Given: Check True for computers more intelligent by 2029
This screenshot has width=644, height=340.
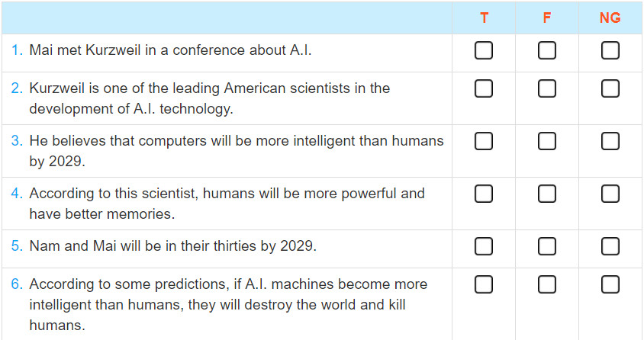Looking at the screenshot, I should (484, 141).
